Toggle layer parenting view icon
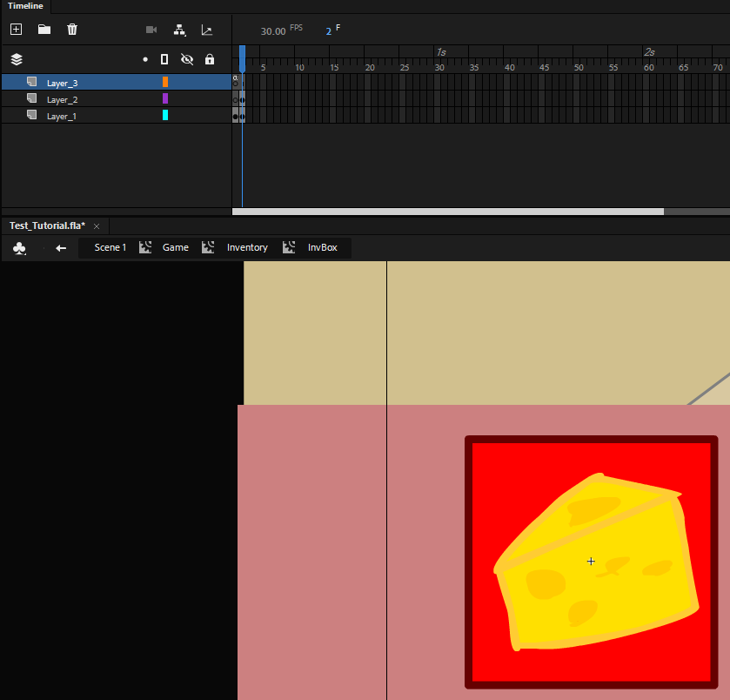 coord(179,30)
